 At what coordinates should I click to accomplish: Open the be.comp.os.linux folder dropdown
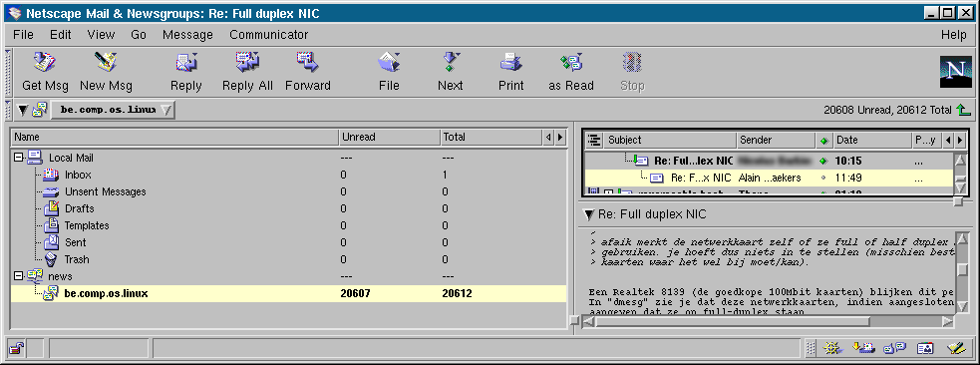pyautogui.click(x=113, y=110)
